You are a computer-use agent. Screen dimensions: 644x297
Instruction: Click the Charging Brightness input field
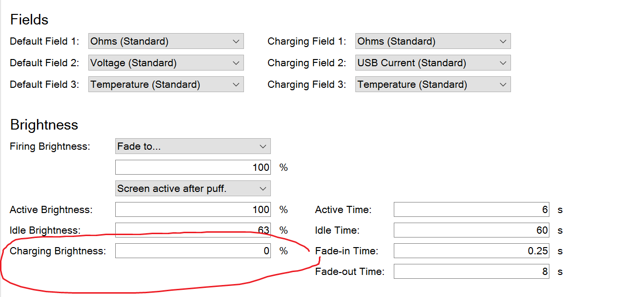tap(193, 251)
